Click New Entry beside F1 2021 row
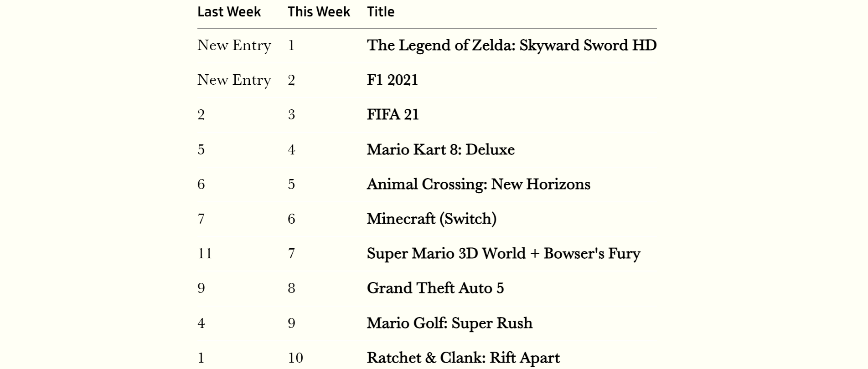868x369 pixels. pos(234,80)
